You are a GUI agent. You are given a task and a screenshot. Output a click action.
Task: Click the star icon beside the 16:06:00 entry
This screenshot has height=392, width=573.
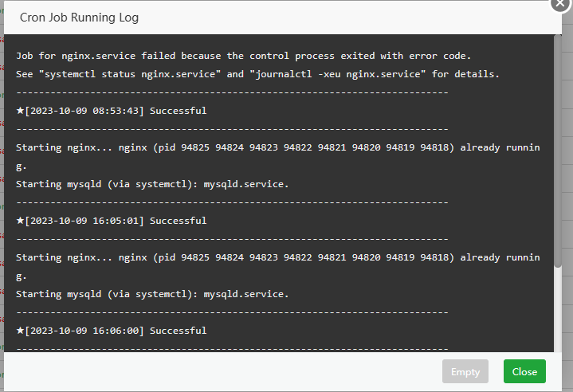[x=21, y=331]
